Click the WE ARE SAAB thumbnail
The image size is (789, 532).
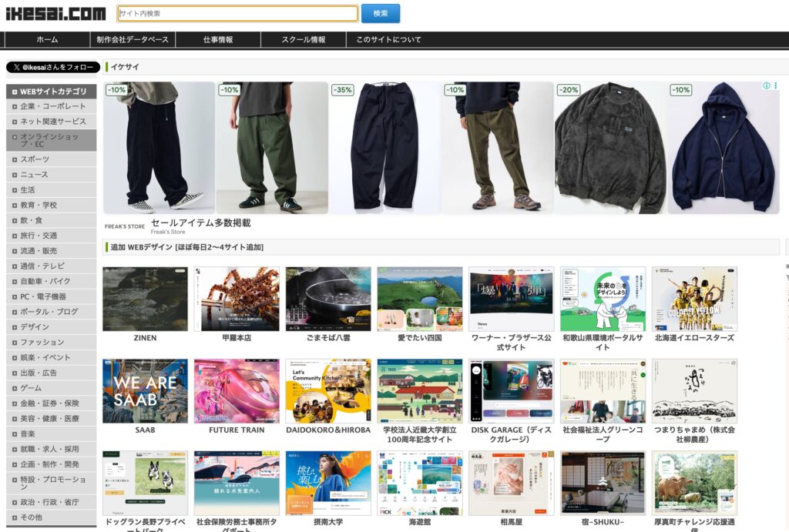[x=145, y=390]
